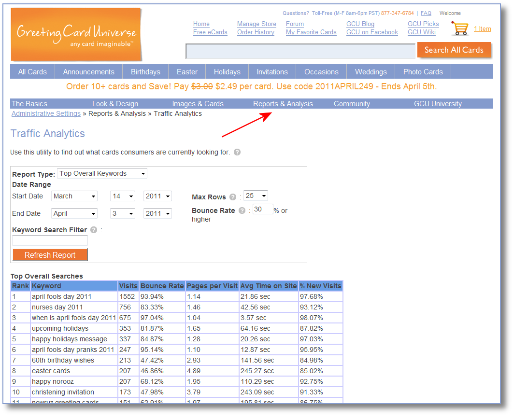The height and width of the screenshot is (420, 513).
Task: Open the Start Date day dropdown showing 14
Action: pos(123,196)
